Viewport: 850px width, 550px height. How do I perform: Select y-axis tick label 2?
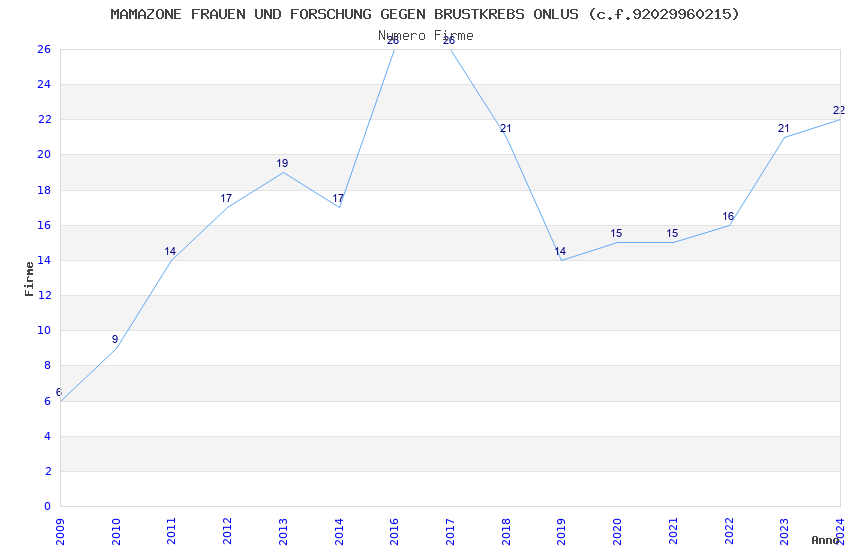point(47,471)
